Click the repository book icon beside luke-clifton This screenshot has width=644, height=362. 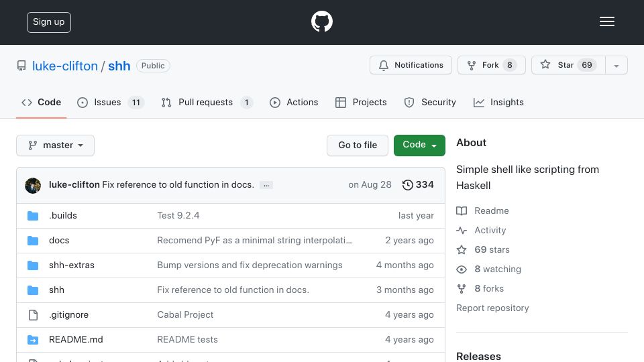tap(21, 66)
